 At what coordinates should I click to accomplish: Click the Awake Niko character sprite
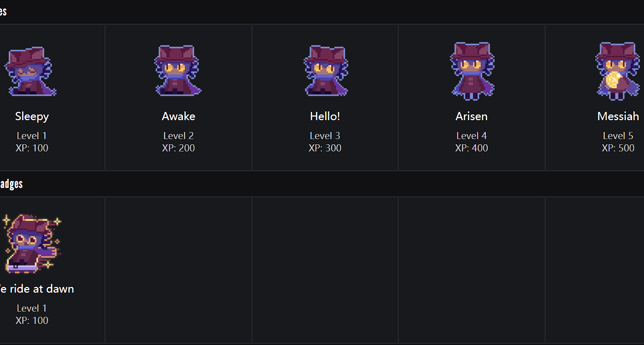[x=178, y=70]
